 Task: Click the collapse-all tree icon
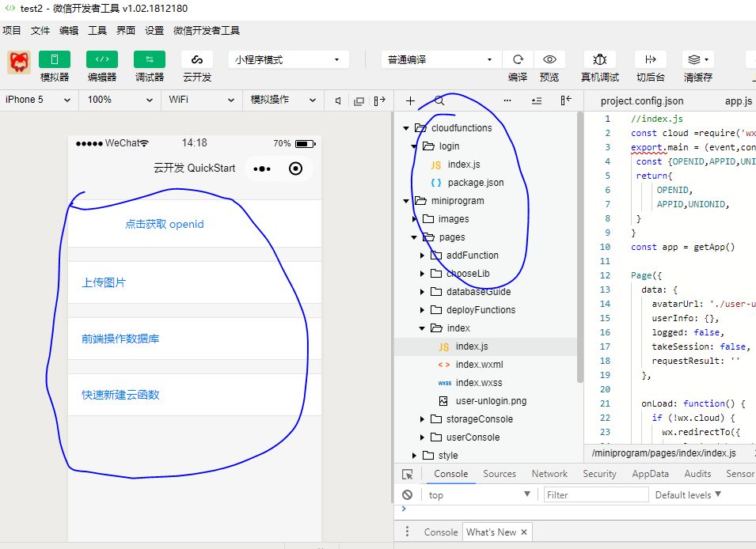(x=537, y=100)
